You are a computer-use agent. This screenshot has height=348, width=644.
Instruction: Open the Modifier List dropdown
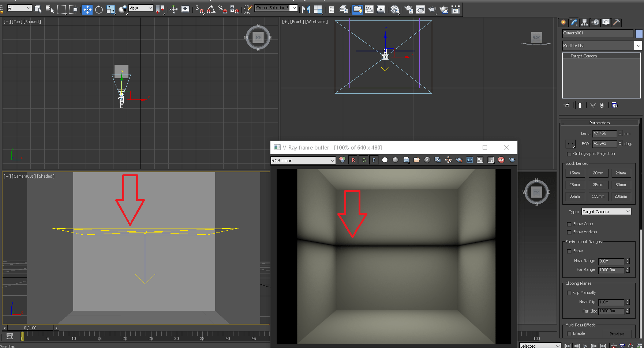coord(638,46)
